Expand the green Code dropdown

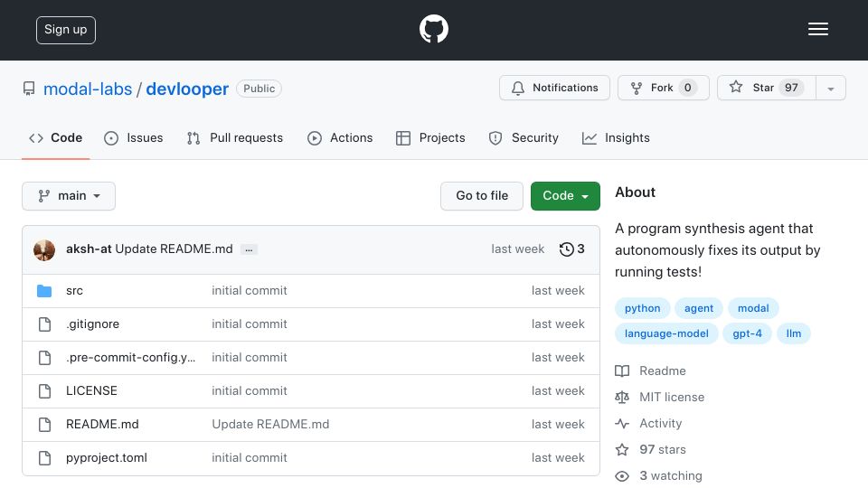click(x=565, y=196)
